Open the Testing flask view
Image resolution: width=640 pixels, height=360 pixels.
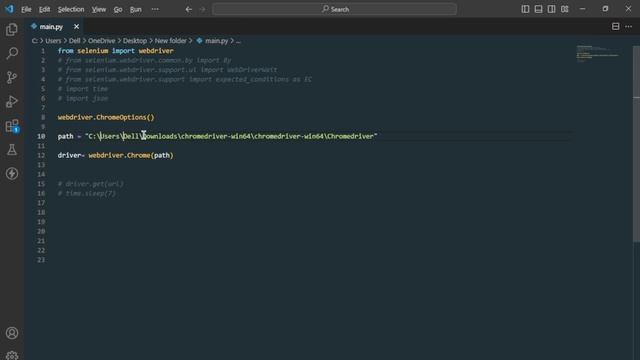pyautogui.click(x=12, y=150)
